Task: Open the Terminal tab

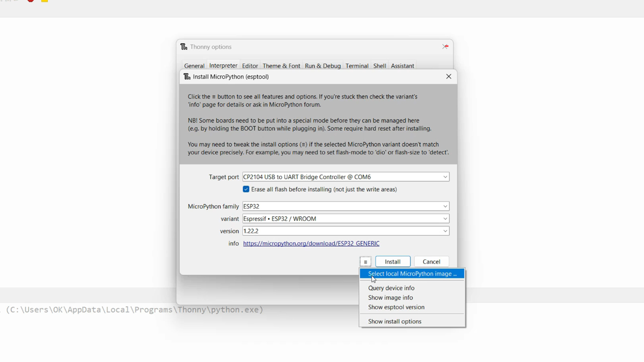Action: pos(357,66)
